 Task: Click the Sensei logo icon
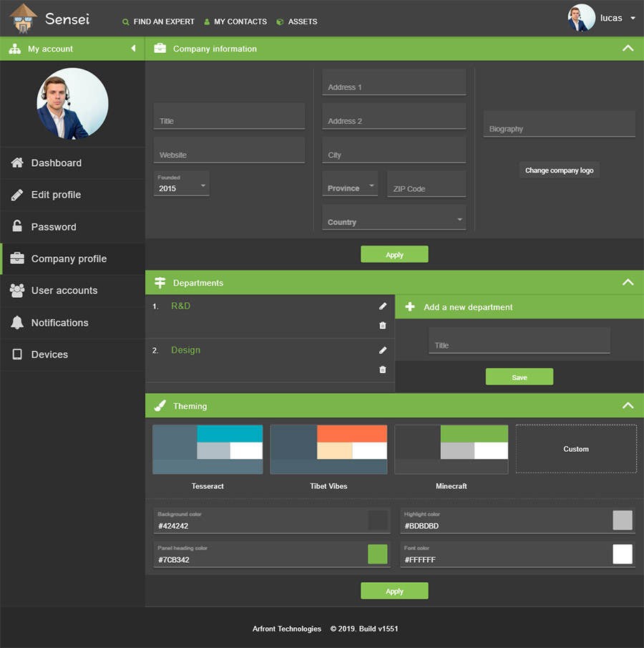[24, 19]
